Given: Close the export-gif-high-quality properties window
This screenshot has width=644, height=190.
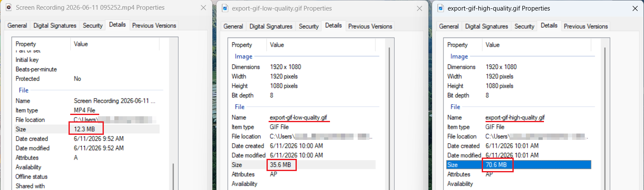Looking at the screenshot, I should click(x=635, y=8).
